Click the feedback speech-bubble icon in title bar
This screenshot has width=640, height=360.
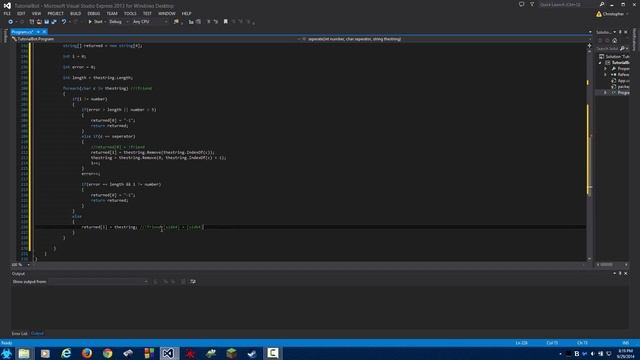(x=521, y=4)
